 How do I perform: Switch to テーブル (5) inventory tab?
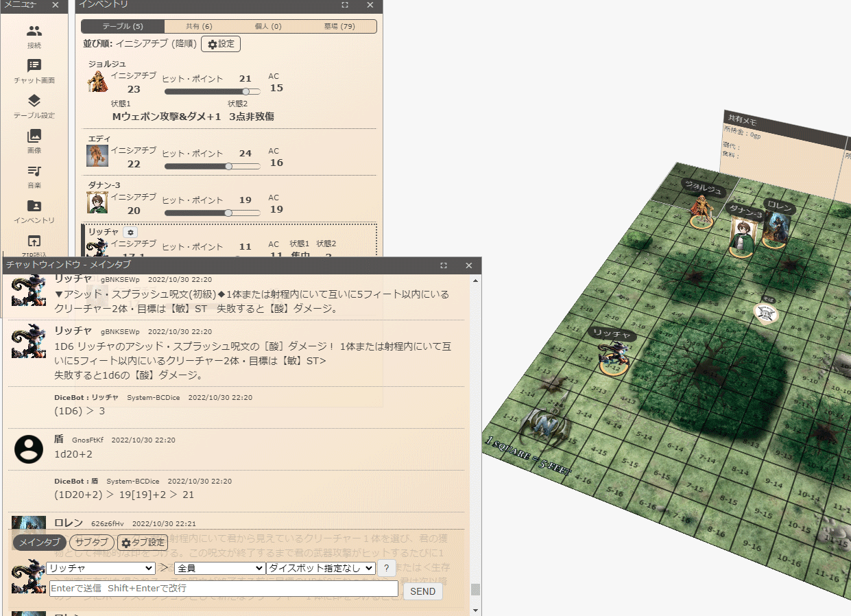123,26
